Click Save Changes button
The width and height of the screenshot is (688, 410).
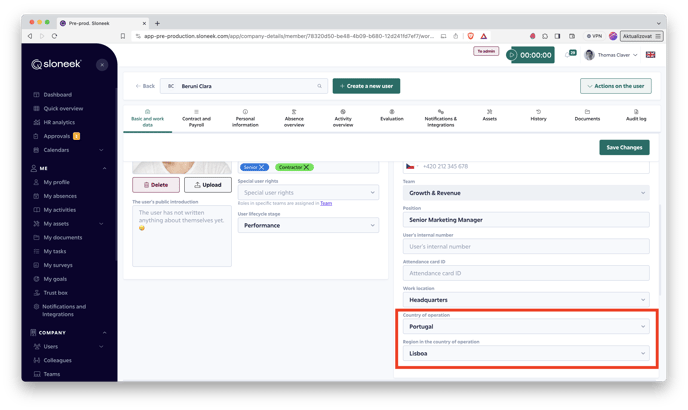tap(624, 147)
